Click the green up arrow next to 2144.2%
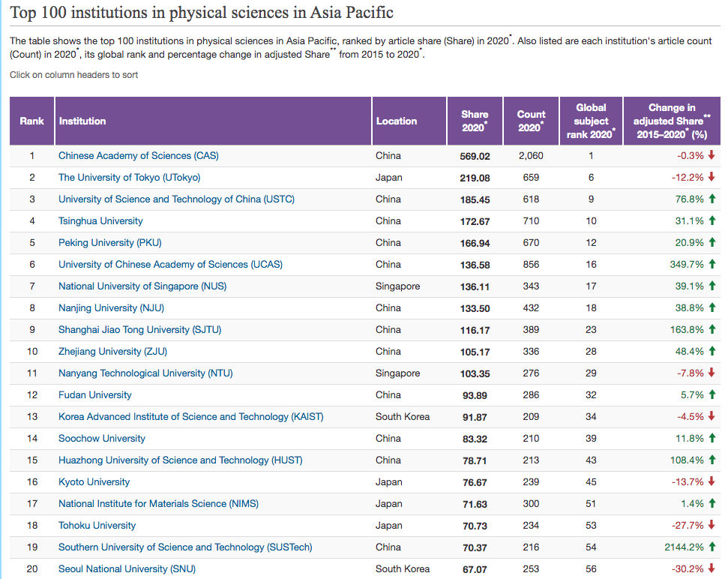Image resolution: width=728 pixels, height=579 pixels. [712, 547]
